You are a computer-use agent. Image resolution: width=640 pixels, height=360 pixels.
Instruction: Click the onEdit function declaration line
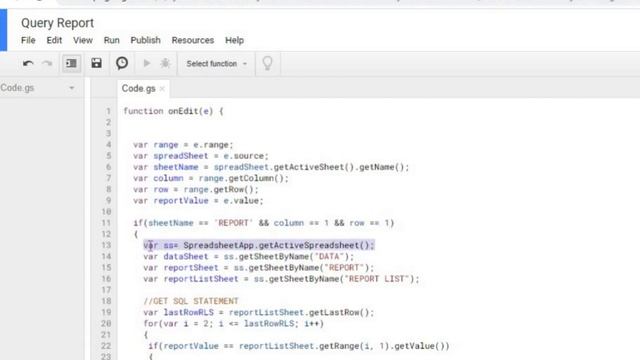click(173, 111)
